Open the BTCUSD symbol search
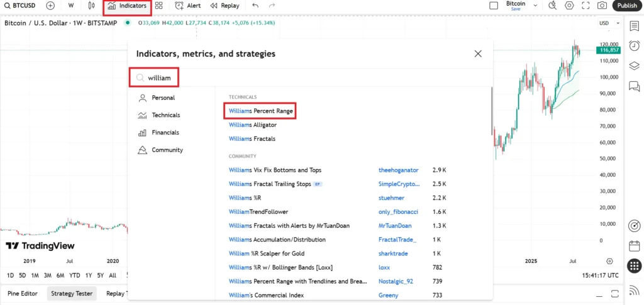 [x=19, y=6]
